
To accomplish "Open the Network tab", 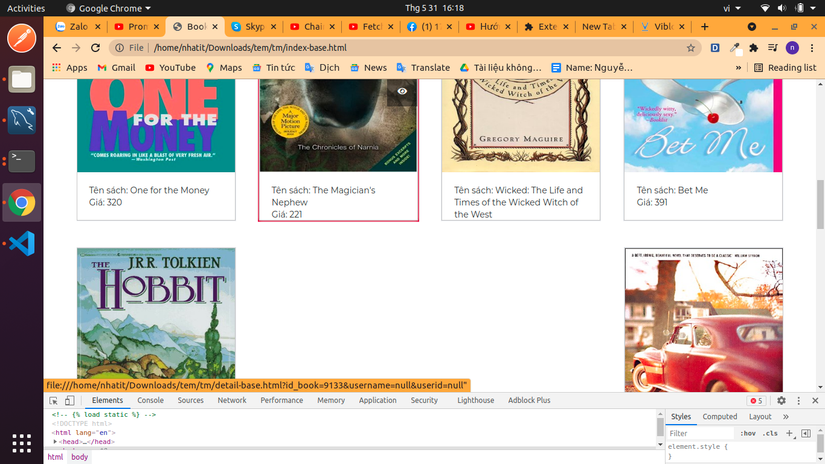I will tap(232, 400).
